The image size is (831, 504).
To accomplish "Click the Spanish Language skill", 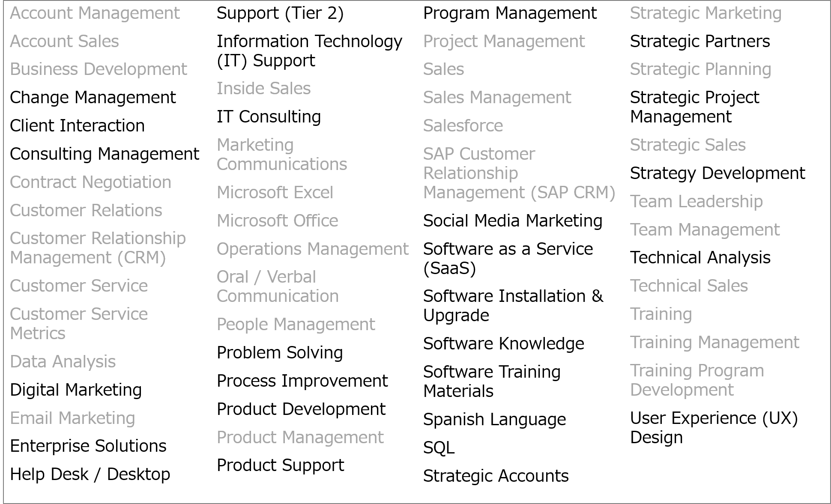I will [x=494, y=420].
